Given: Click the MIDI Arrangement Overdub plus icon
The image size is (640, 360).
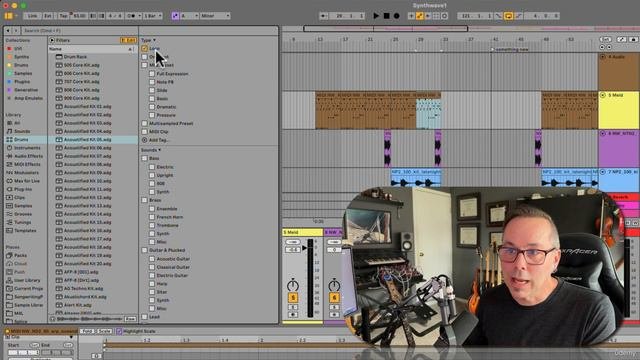Looking at the screenshot, I should click(x=411, y=16).
